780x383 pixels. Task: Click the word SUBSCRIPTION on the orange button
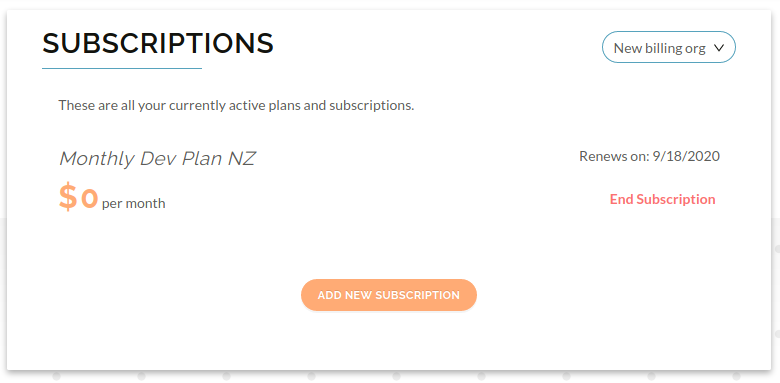coord(417,295)
